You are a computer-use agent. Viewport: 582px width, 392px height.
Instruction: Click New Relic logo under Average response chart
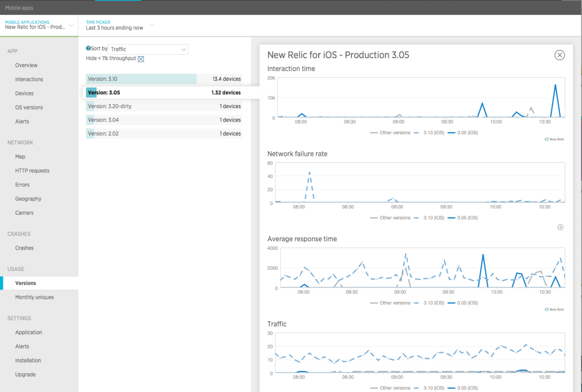[x=554, y=309]
